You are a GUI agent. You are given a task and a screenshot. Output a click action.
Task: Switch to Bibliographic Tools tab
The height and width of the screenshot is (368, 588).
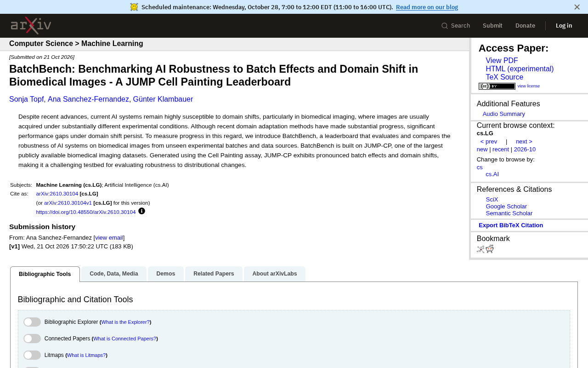[x=45, y=274]
